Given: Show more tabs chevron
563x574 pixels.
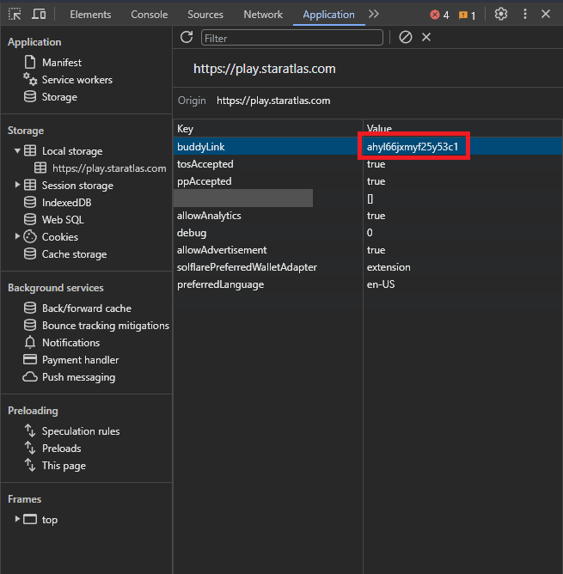Looking at the screenshot, I should click(x=373, y=14).
